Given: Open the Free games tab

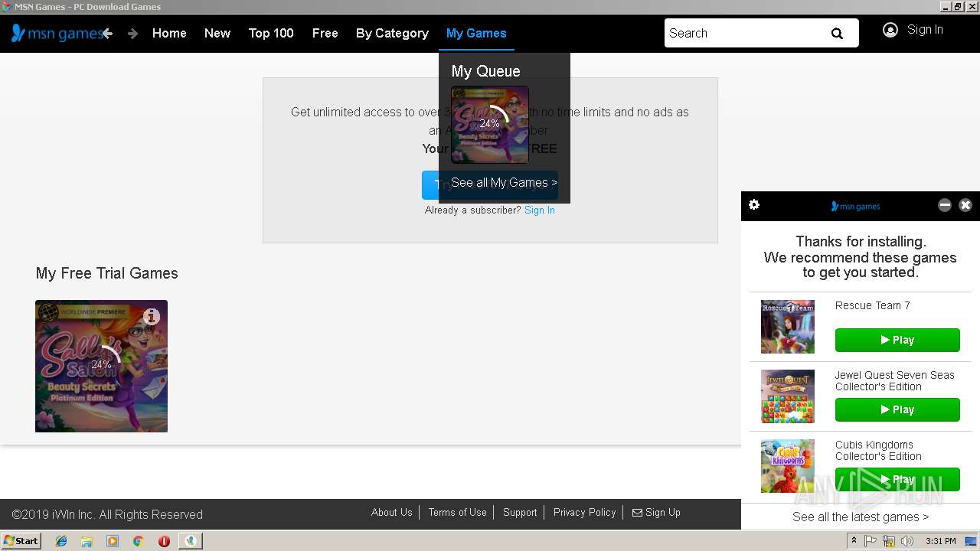Looking at the screenshot, I should click(x=325, y=33).
